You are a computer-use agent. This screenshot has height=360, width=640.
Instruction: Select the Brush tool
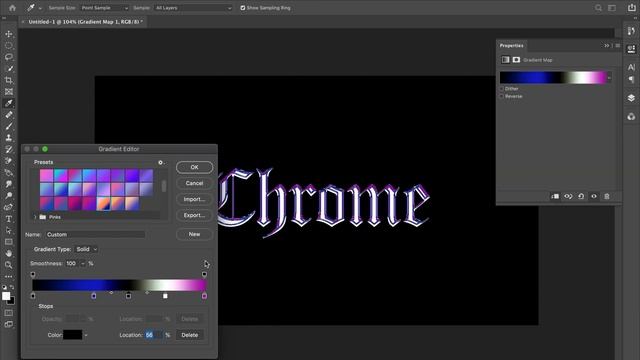(x=9, y=126)
